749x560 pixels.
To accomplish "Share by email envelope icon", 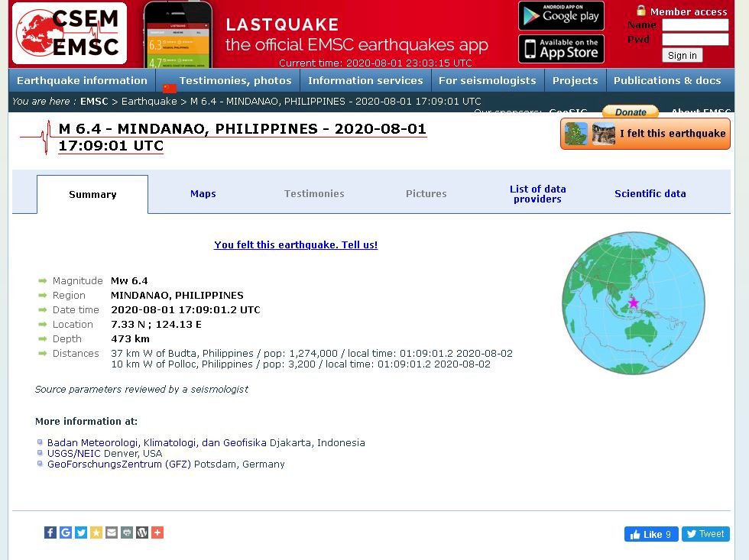I will click(x=112, y=532).
